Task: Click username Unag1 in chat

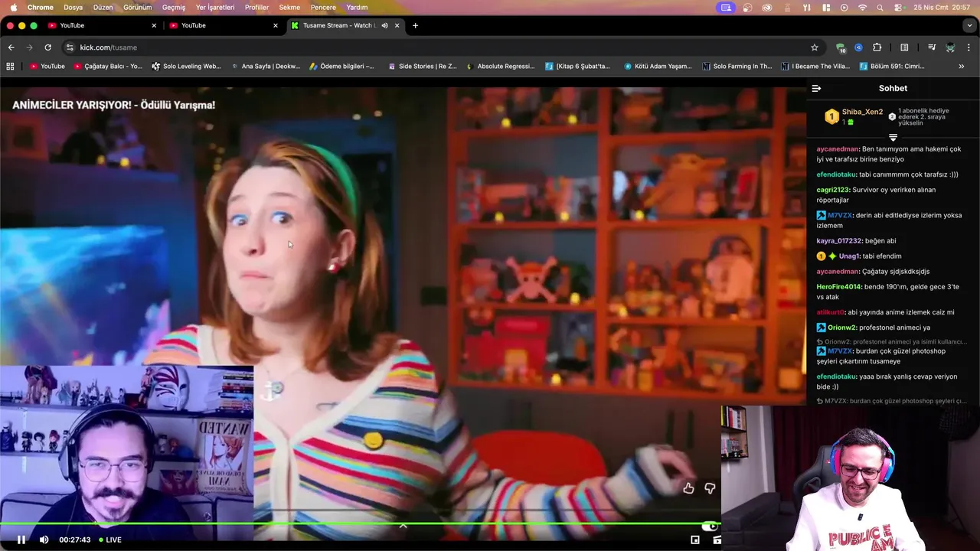Action: point(849,256)
